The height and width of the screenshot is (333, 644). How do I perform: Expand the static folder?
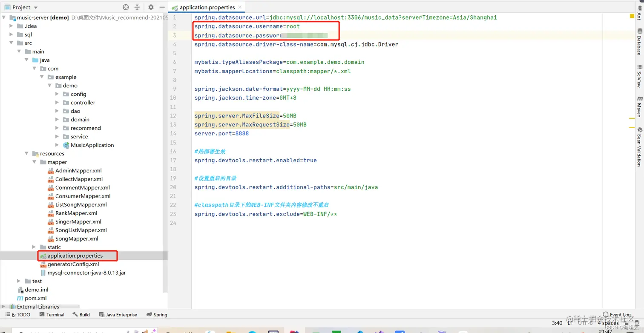coord(34,247)
